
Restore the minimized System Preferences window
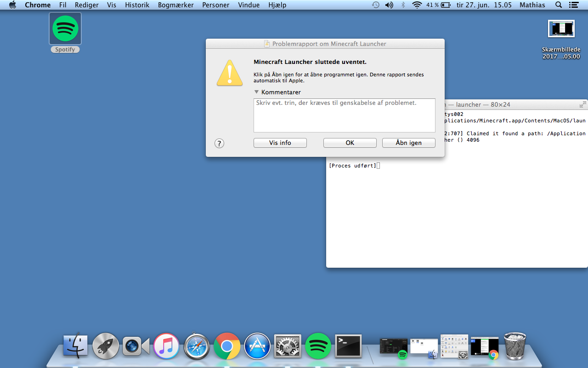click(x=454, y=346)
